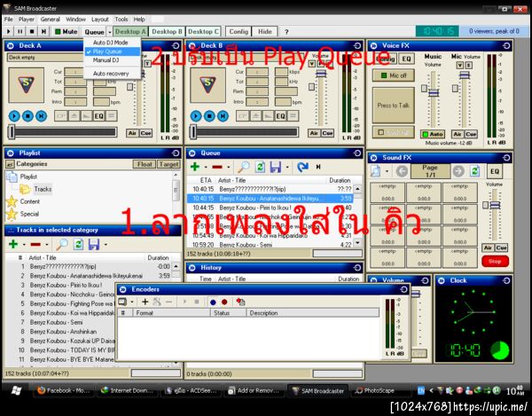Select Content category in Playlist tree
532x416 pixels.
click(x=30, y=201)
